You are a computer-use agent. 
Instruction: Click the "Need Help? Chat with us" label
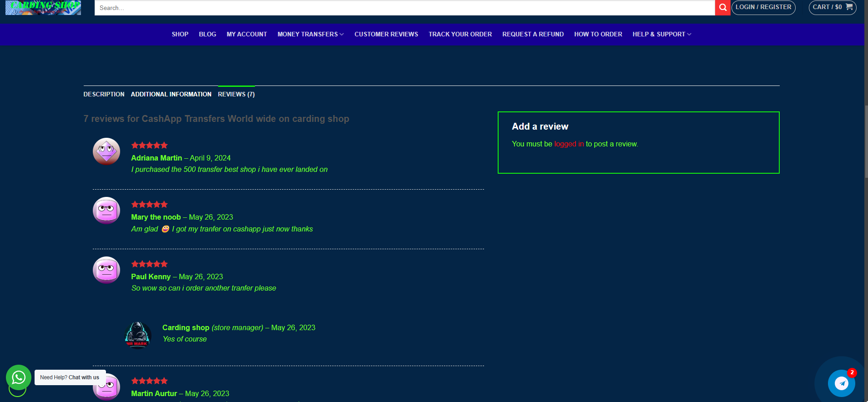point(70,377)
